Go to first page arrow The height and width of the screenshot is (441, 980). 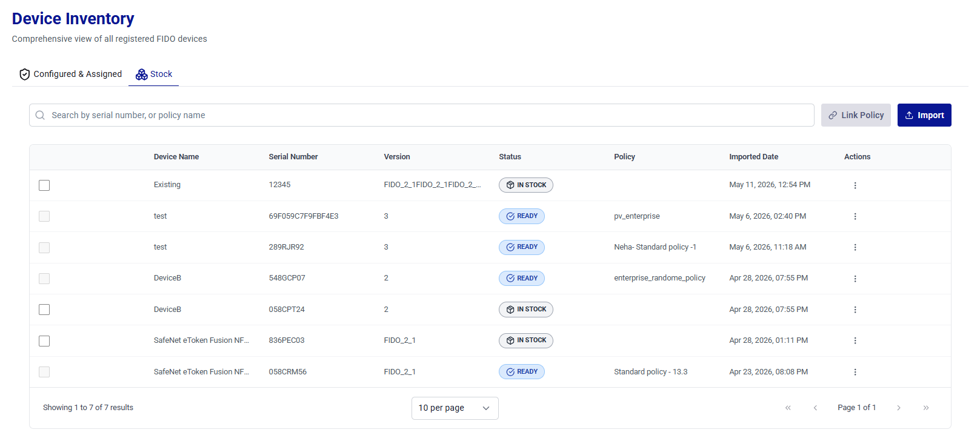pyautogui.click(x=788, y=408)
